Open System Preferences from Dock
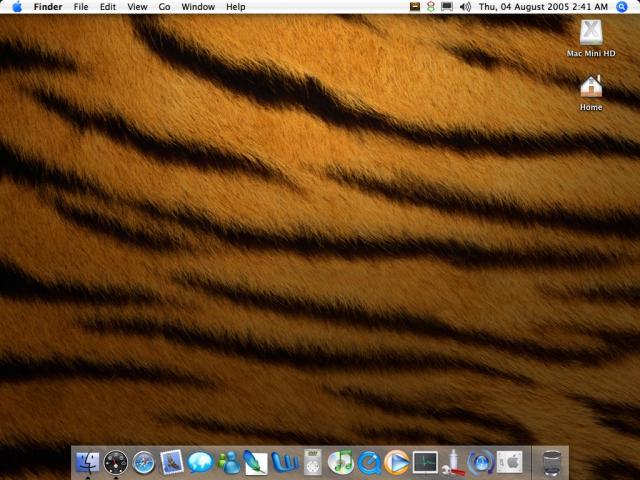640x480 pixels. pyautogui.click(x=509, y=462)
